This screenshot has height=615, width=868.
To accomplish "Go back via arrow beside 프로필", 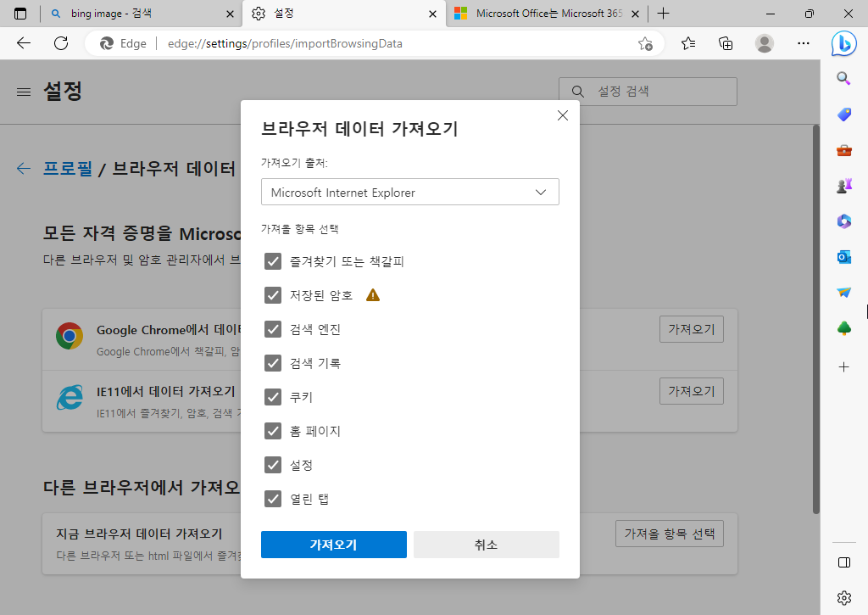I will (x=23, y=169).
